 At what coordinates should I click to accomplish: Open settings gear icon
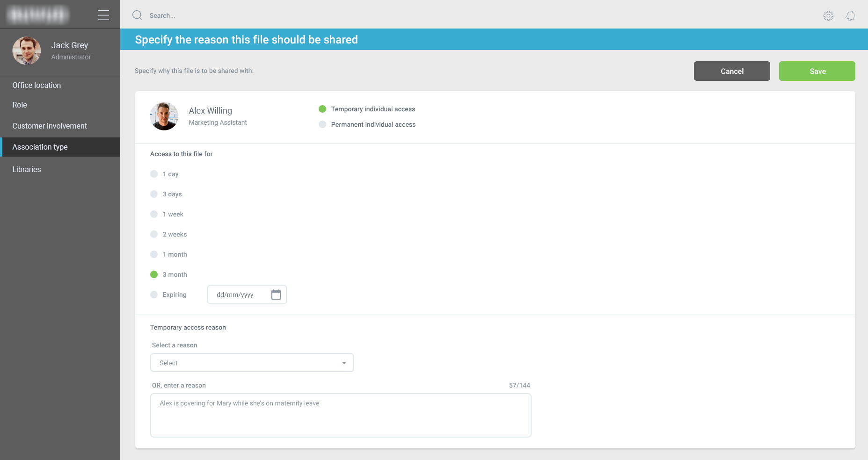(x=828, y=15)
